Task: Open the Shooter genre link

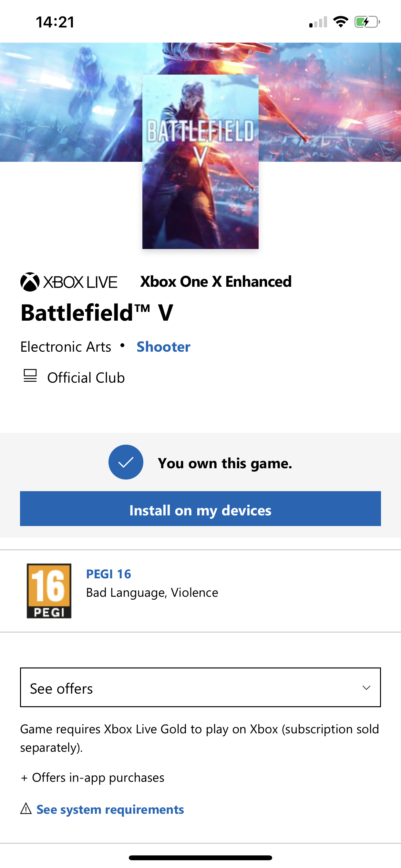Action: pyautogui.click(x=163, y=347)
